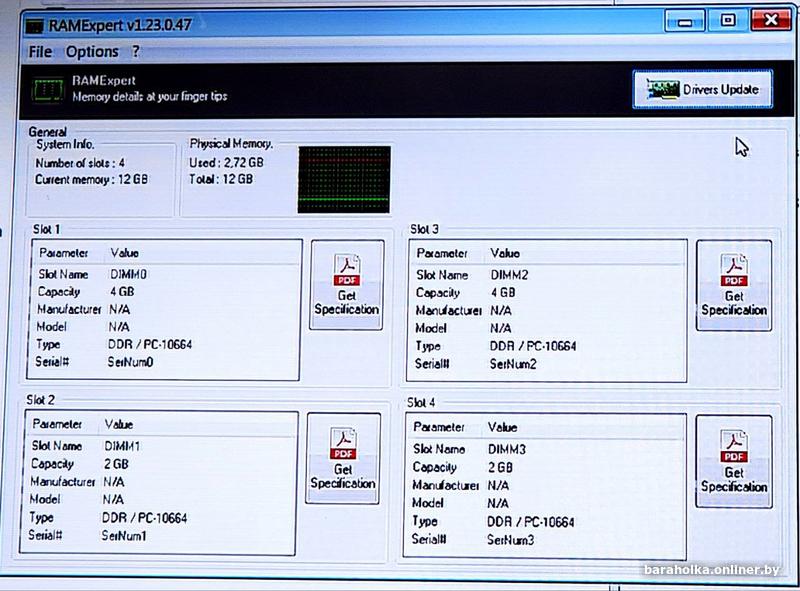The height and width of the screenshot is (591, 800).
Task: Open the File menu
Action: 40,52
